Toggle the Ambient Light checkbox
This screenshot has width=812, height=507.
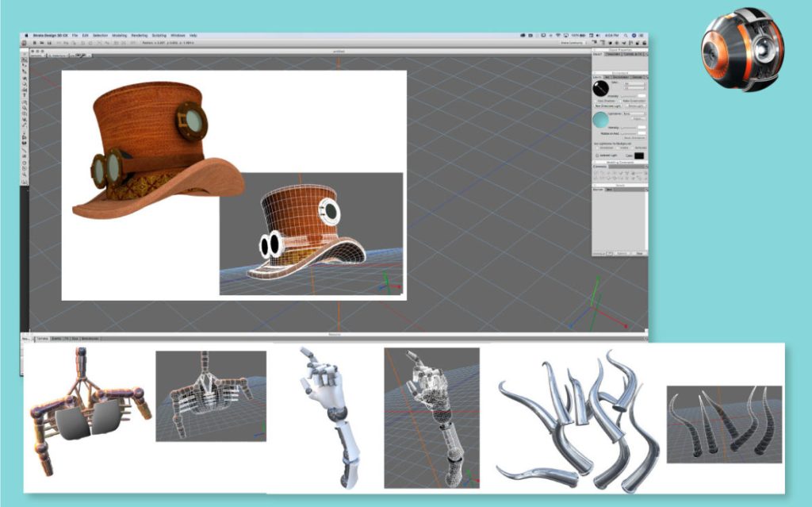tap(596, 156)
